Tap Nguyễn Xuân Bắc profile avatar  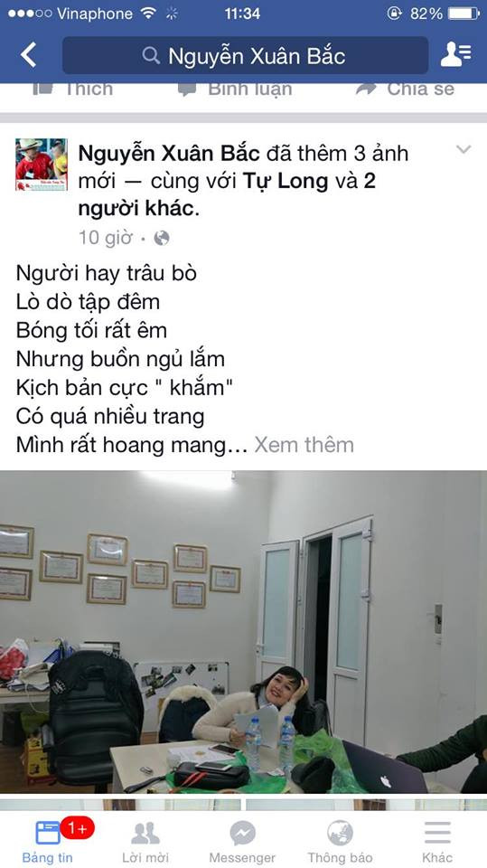(42, 165)
